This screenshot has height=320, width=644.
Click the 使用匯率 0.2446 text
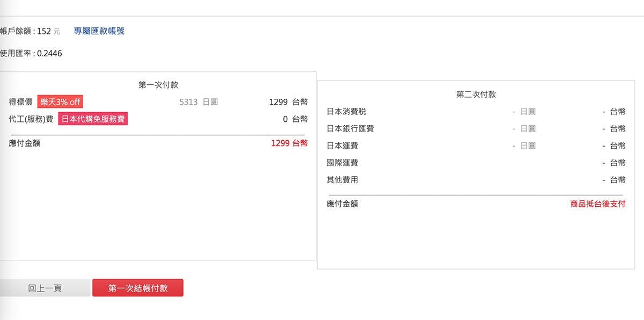pyautogui.click(x=31, y=54)
